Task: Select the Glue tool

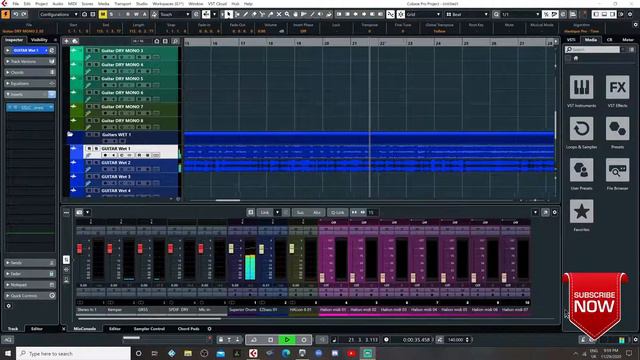Action: (x=270, y=14)
